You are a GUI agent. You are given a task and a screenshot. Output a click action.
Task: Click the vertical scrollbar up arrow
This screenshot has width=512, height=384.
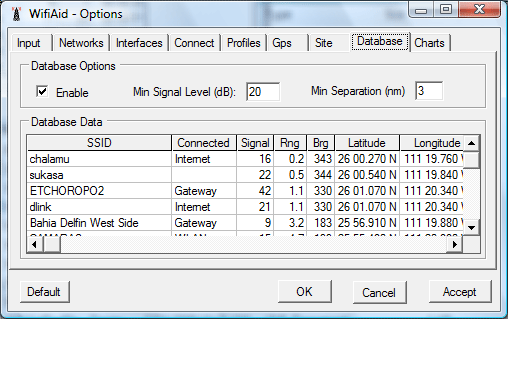[x=471, y=143]
